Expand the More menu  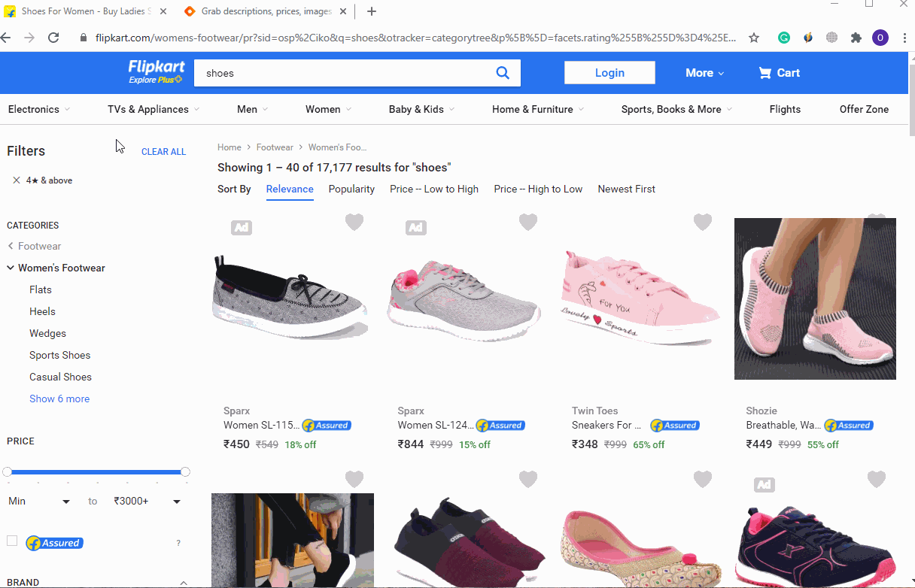(x=704, y=73)
